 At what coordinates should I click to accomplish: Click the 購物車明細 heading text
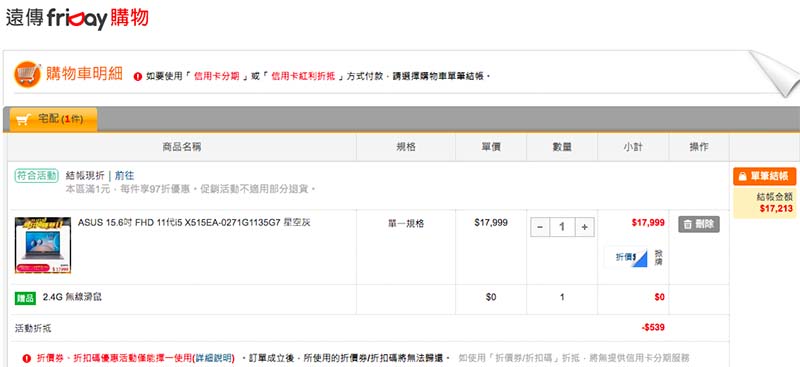coord(84,74)
